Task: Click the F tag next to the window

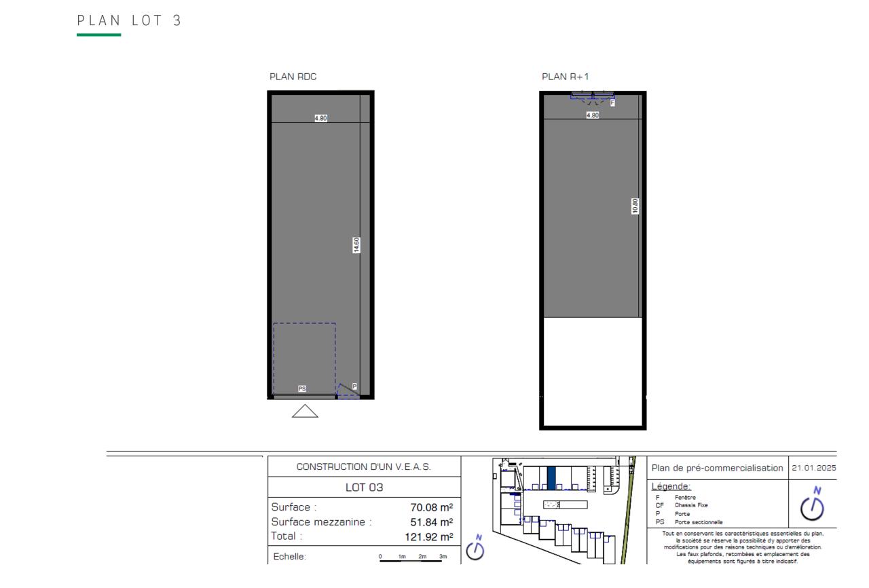Action: click(612, 103)
